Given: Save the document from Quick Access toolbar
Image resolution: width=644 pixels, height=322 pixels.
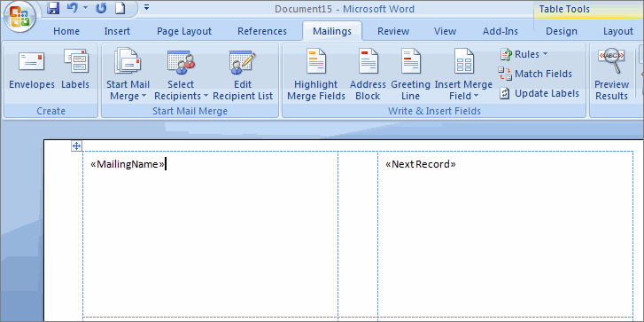Looking at the screenshot, I should pos(53,8).
